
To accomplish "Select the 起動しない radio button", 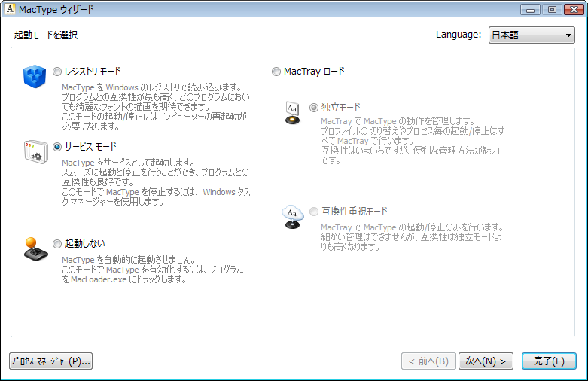I will click(x=57, y=244).
